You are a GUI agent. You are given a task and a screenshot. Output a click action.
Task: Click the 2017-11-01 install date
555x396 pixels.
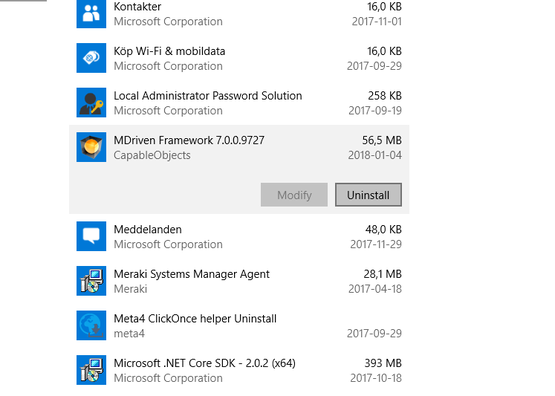click(x=377, y=22)
